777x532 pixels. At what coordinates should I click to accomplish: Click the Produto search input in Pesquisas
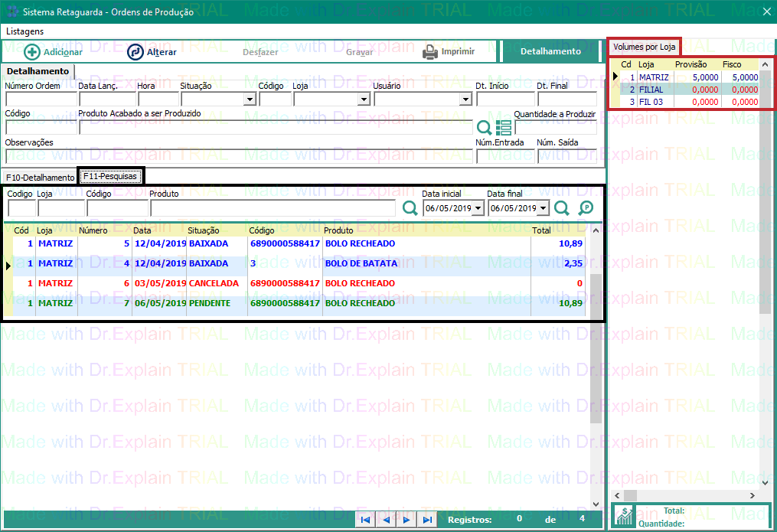coord(273,208)
